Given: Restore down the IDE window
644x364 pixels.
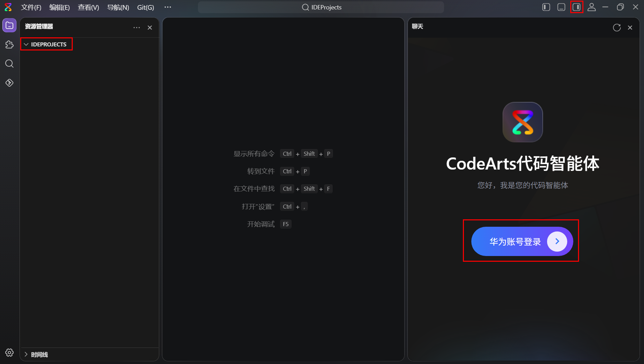Looking at the screenshot, I should tap(620, 7).
